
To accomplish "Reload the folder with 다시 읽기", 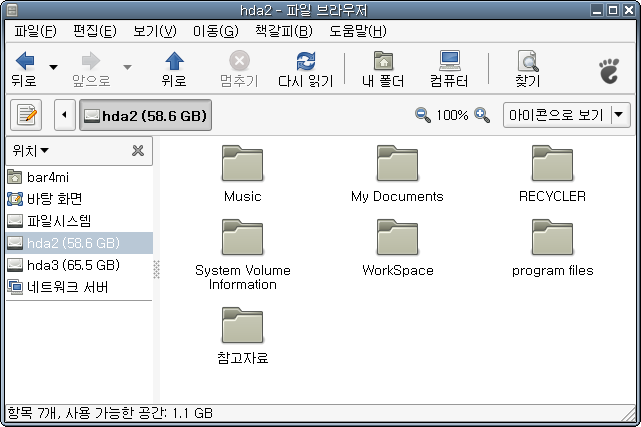I will pos(306,62).
